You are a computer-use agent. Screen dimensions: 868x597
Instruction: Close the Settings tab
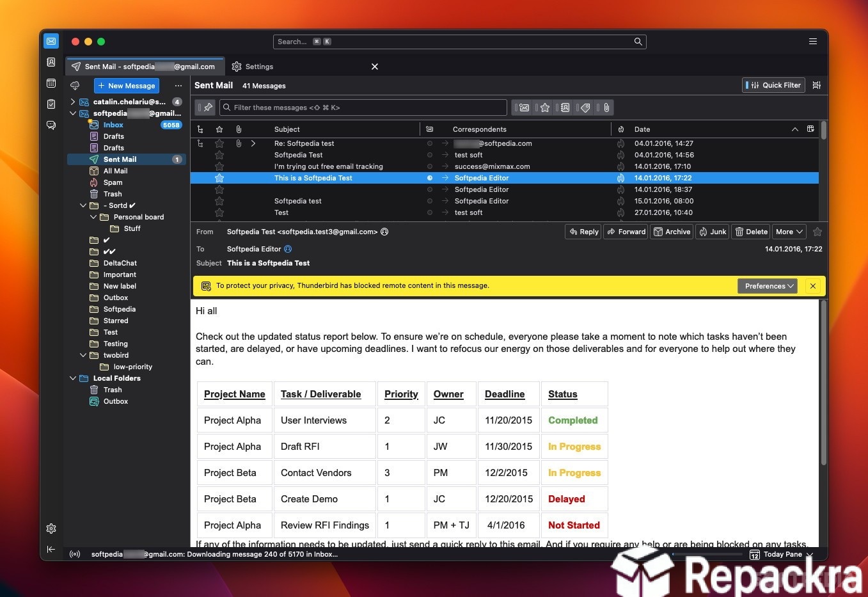[375, 67]
